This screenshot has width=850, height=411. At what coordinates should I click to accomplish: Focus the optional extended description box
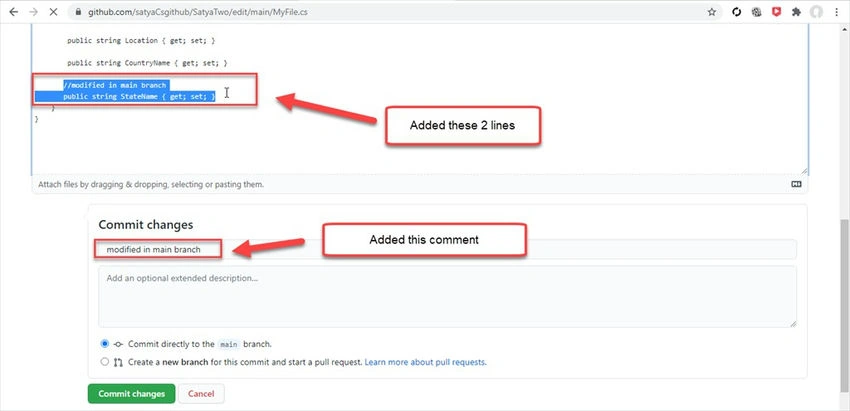[x=447, y=297]
